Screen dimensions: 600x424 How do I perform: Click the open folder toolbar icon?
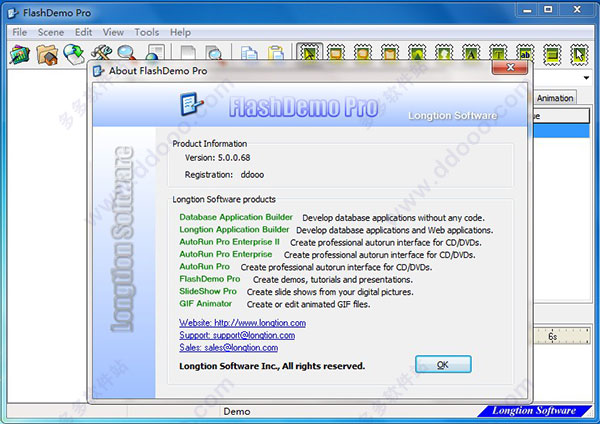[47, 54]
